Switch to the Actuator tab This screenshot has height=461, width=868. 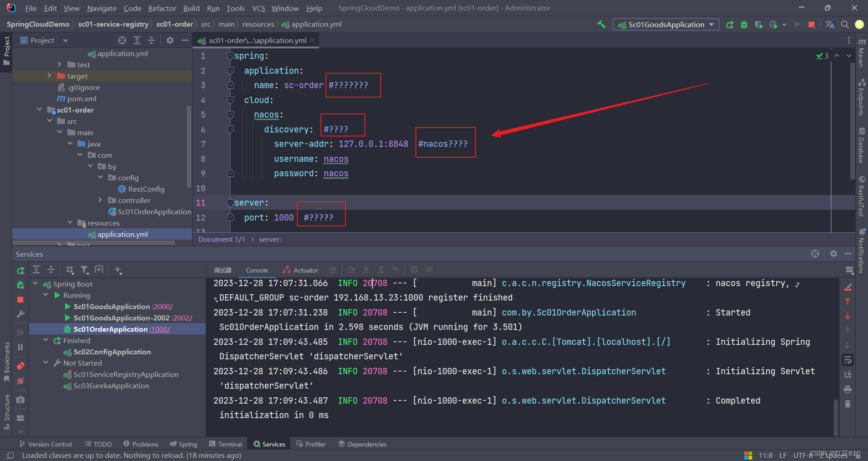(301, 270)
